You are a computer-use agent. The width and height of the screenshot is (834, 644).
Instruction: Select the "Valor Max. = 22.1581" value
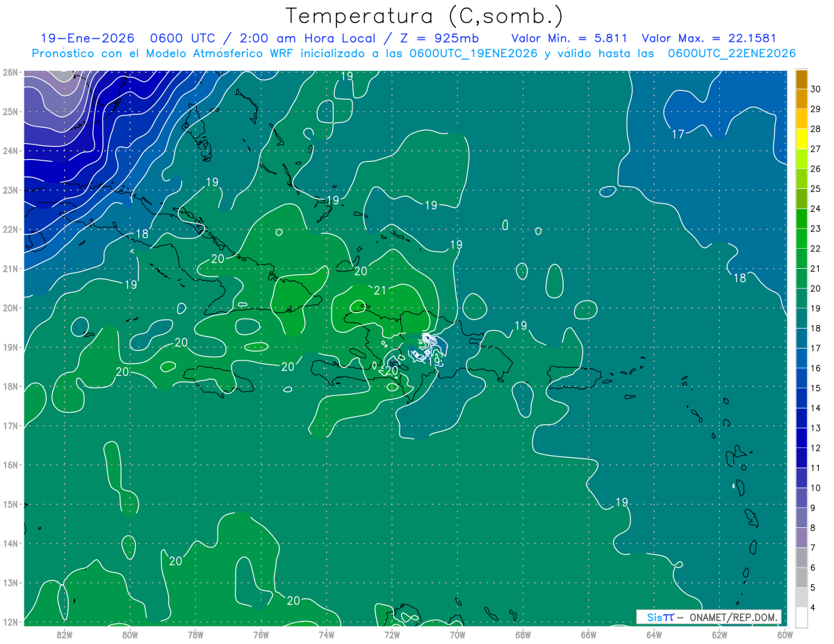point(709,38)
